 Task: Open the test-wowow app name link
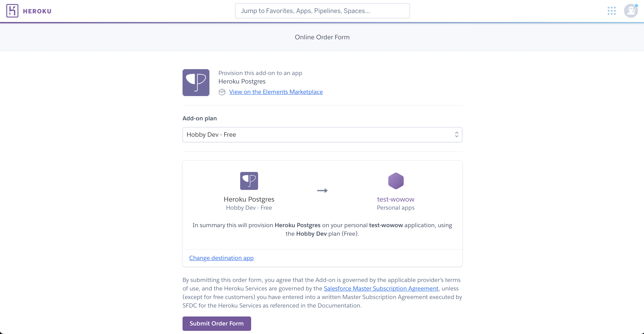point(396,199)
